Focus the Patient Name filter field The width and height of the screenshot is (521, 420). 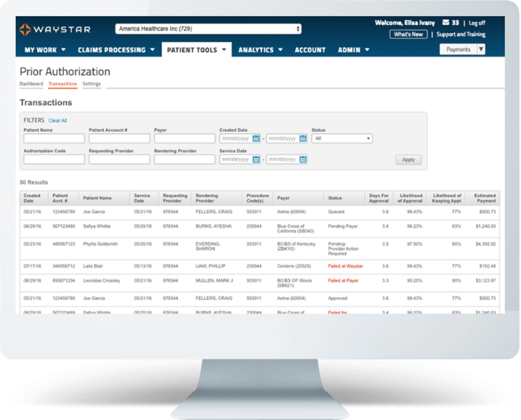click(54, 138)
